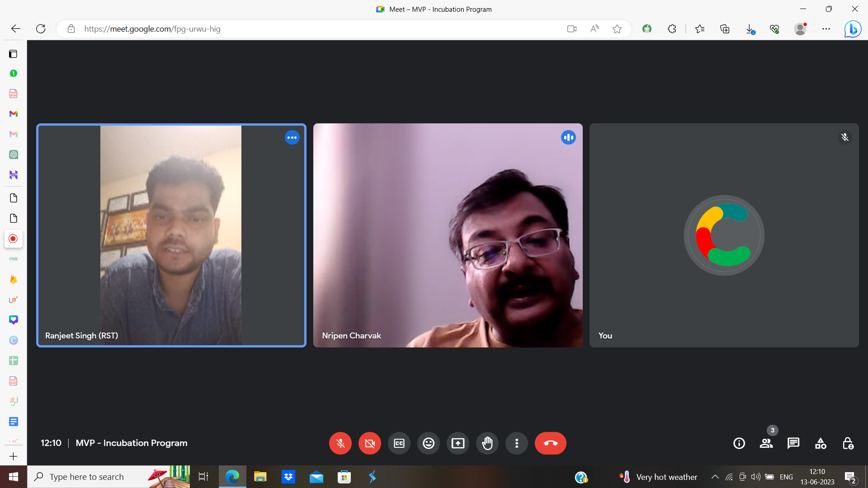Screen dimensions: 868x488
Task: Show hidden system tray icons
Action: [x=715, y=477]
